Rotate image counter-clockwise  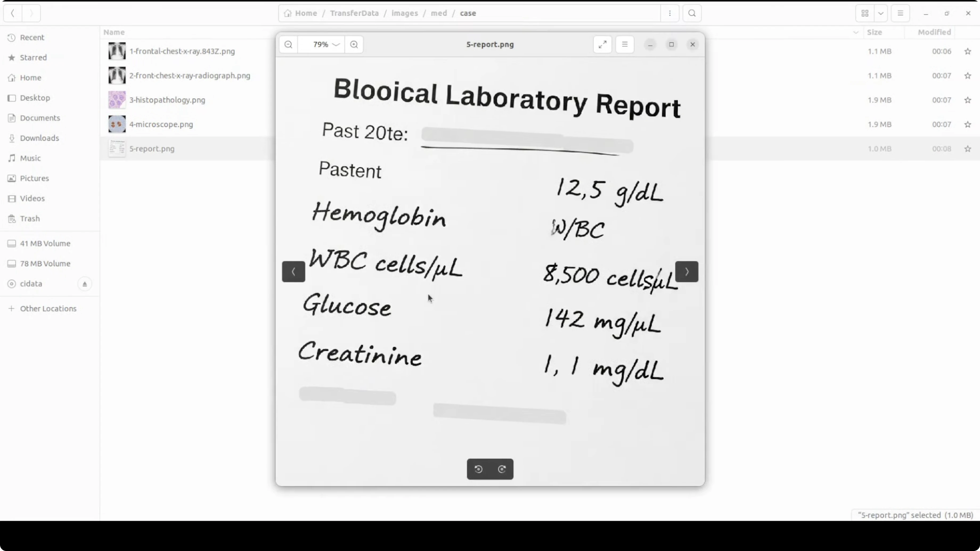tap(479, 469)
